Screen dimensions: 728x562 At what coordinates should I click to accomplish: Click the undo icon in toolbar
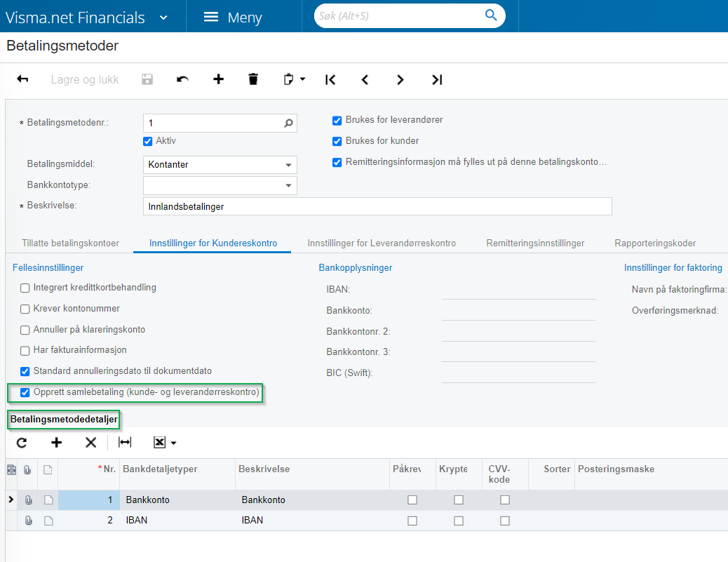click(182, 79)
